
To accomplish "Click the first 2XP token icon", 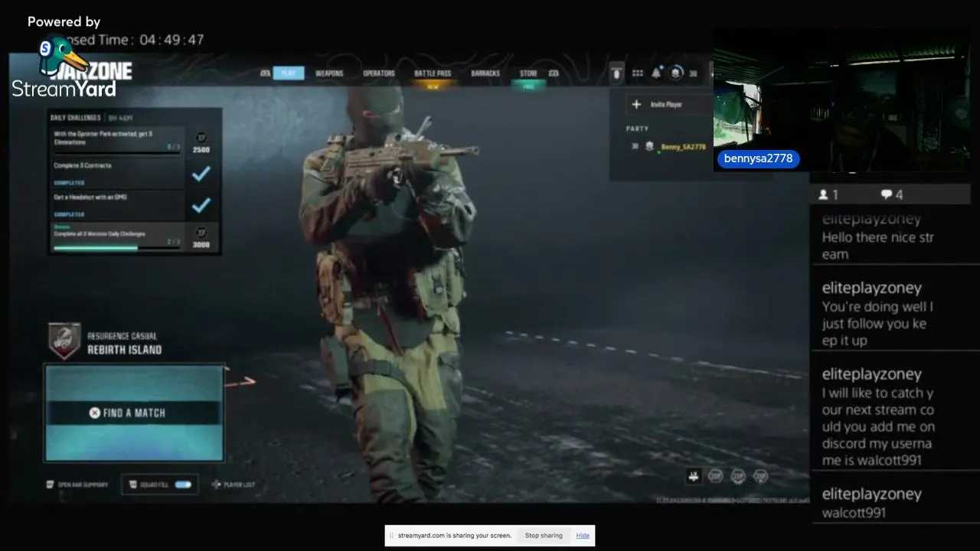I will coord(715,476).
